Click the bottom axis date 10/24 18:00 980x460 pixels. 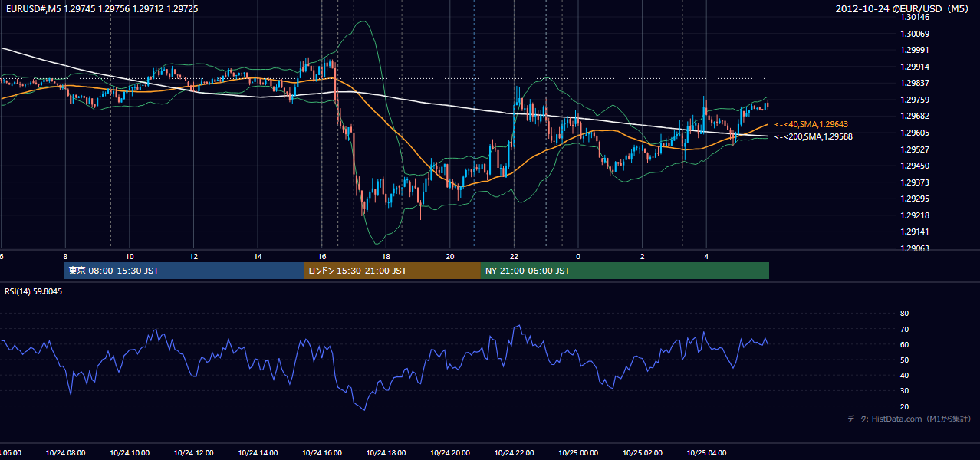[386, 452]
